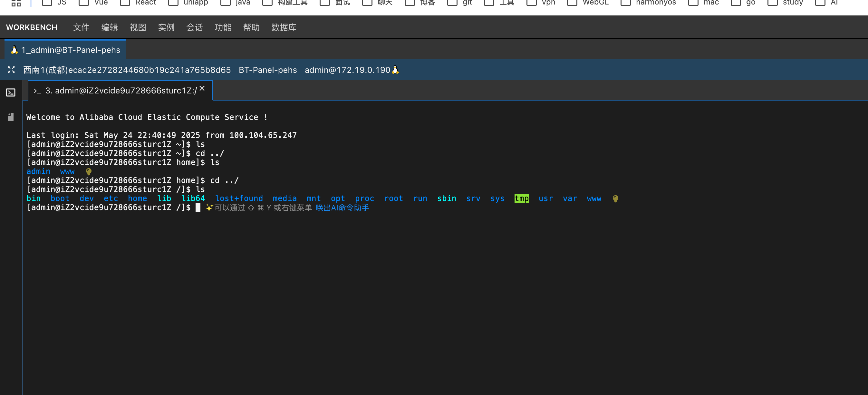Screen dimensions: 868x395
Task: Open the uniapp bookmark folder
Action: tap(188, 3)
